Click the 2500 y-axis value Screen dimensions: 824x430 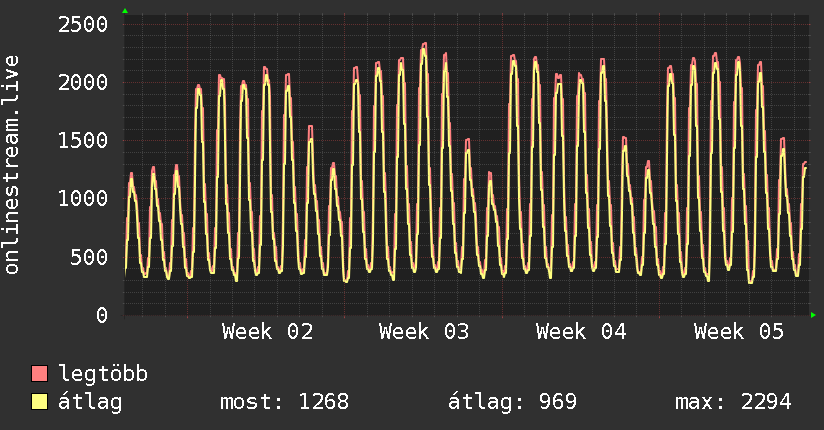tap(83, 23)
